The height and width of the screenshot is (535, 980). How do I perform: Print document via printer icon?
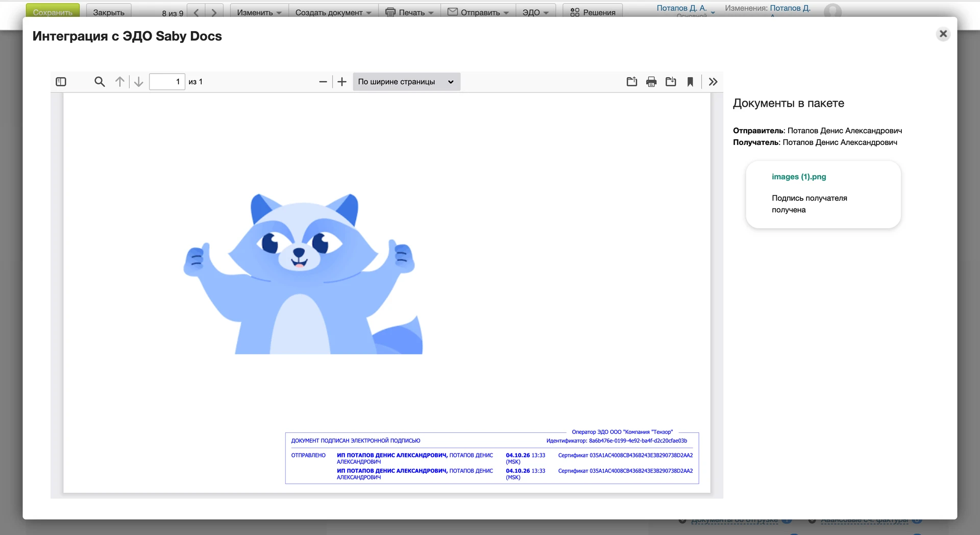coord(651,82)
